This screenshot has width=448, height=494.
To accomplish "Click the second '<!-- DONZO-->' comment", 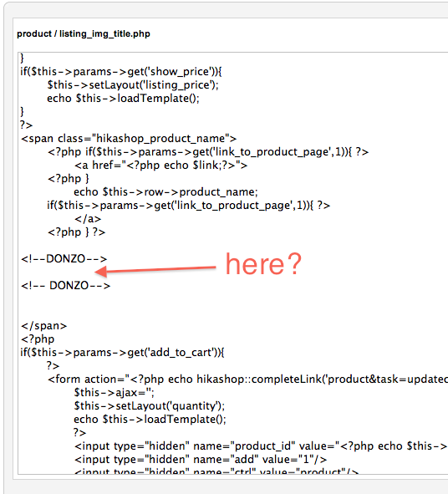I will click(65, 286).
